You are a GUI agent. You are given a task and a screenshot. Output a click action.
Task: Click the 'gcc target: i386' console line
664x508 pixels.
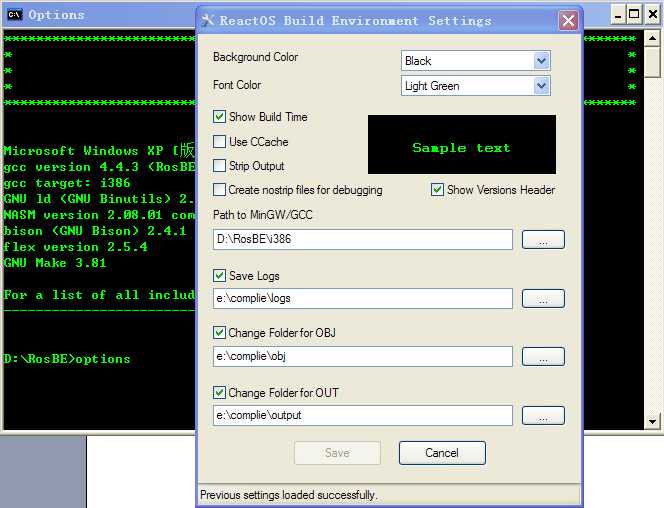click(x=67, y=183)
